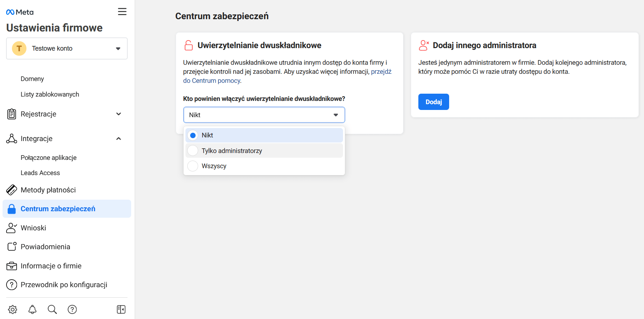Click the Meta logo
This screenshot has height=319, width=644.
(20, 12)
